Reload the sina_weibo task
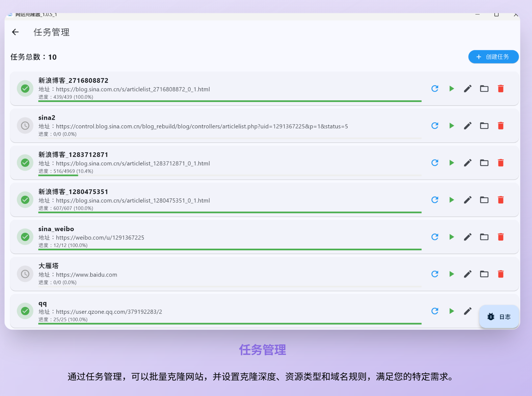Viewport: 532px width, 396px height. (435, 237)
